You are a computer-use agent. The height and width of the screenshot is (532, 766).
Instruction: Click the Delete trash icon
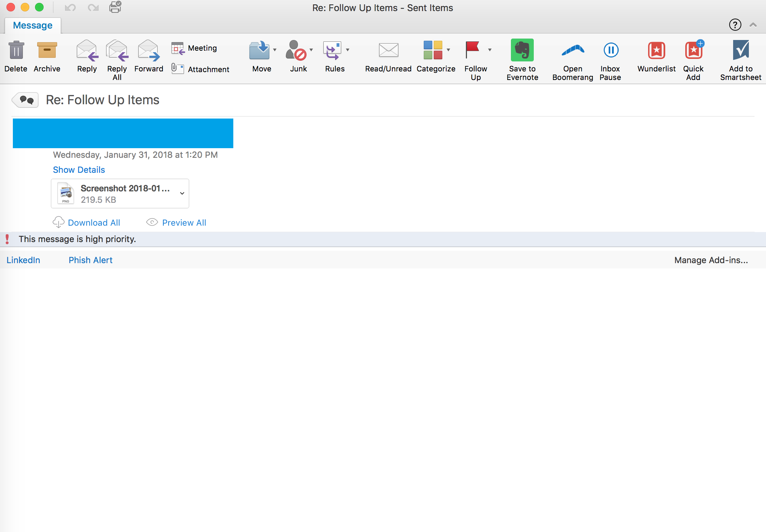point(16,50)
